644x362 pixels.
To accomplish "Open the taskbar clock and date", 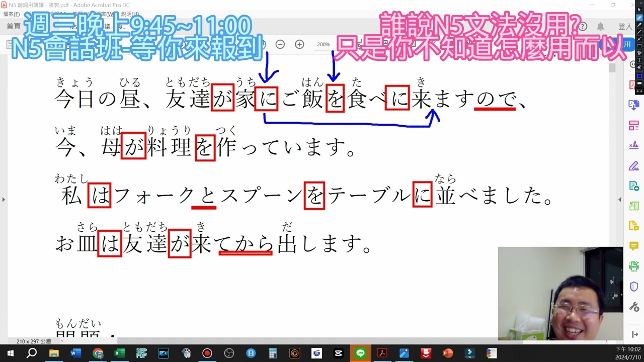I will [628, 353].
